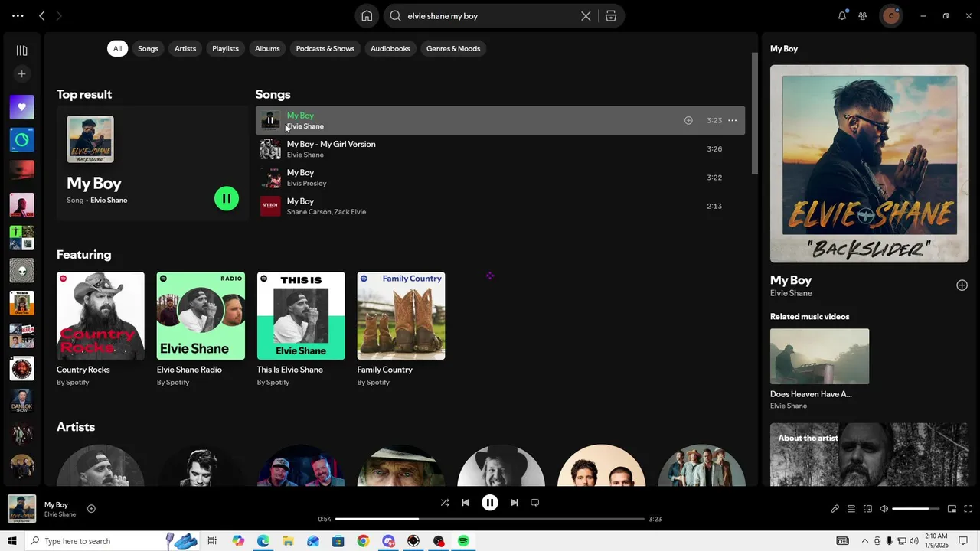Select the Albums filter chip
The height and width of the screenshot is (551, 980).
pyautogui.click(x=267, y=48)
